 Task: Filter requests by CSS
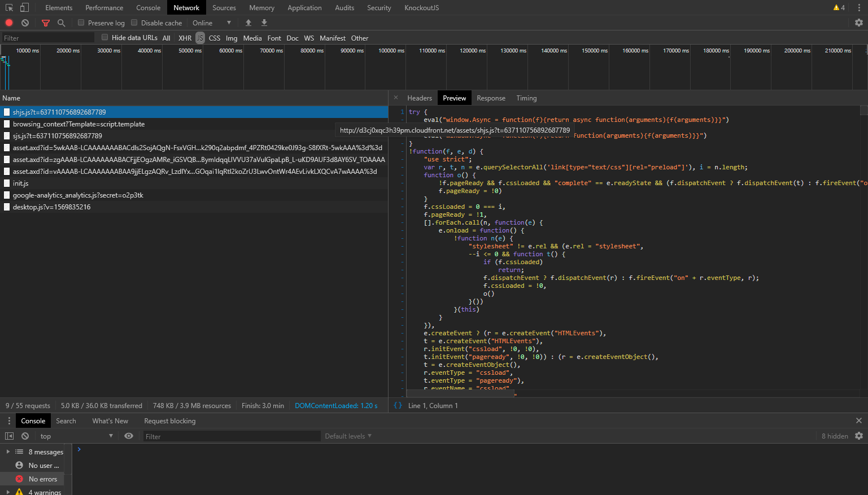214,38
